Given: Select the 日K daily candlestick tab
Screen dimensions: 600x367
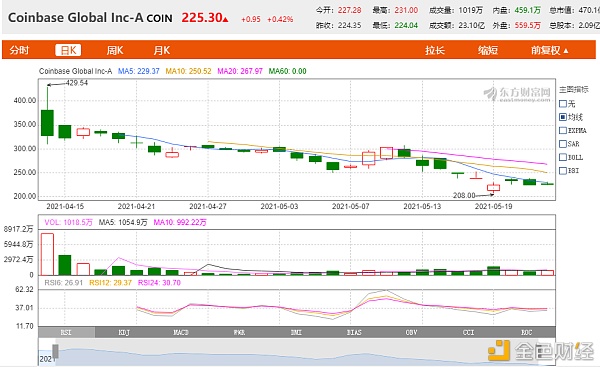Looking at the screenshot, I should tap(68, 50).
